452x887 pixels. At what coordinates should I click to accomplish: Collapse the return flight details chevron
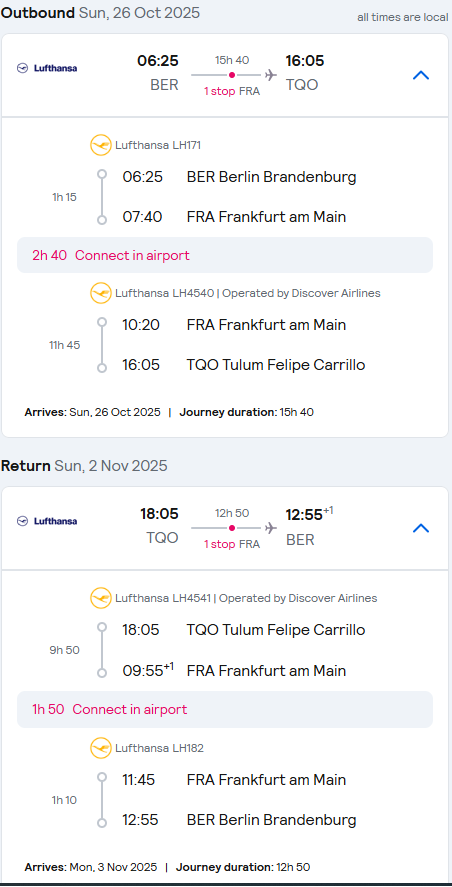[x=421, y=528]
